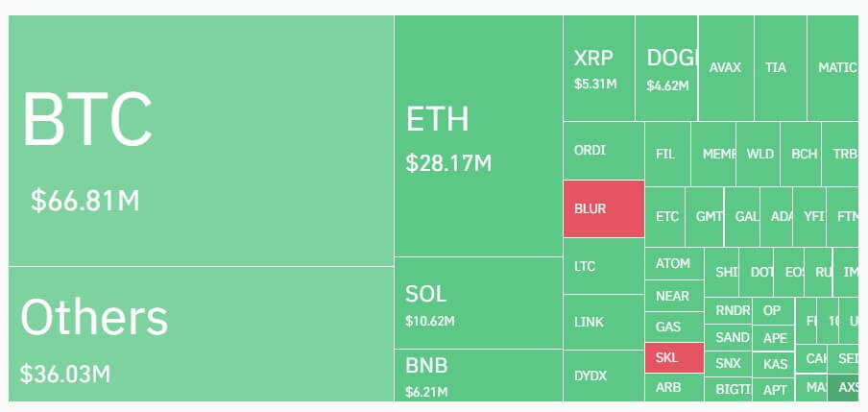Select the LINK tile

tap(603, 322)
